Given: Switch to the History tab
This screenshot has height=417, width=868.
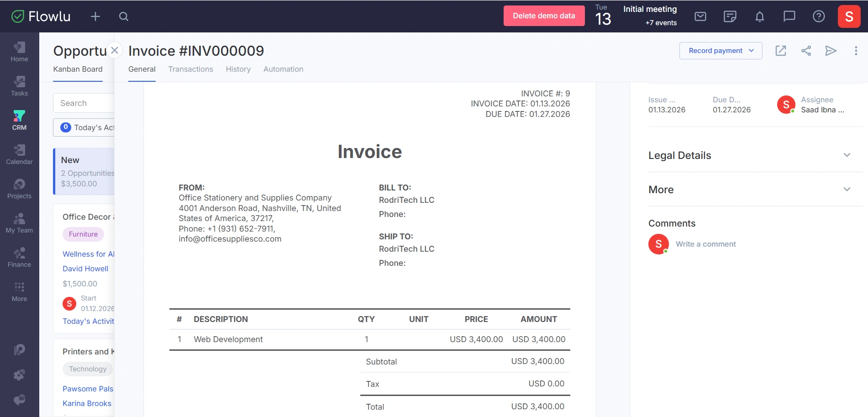Looking at the screenshot, I should (238, 69).
